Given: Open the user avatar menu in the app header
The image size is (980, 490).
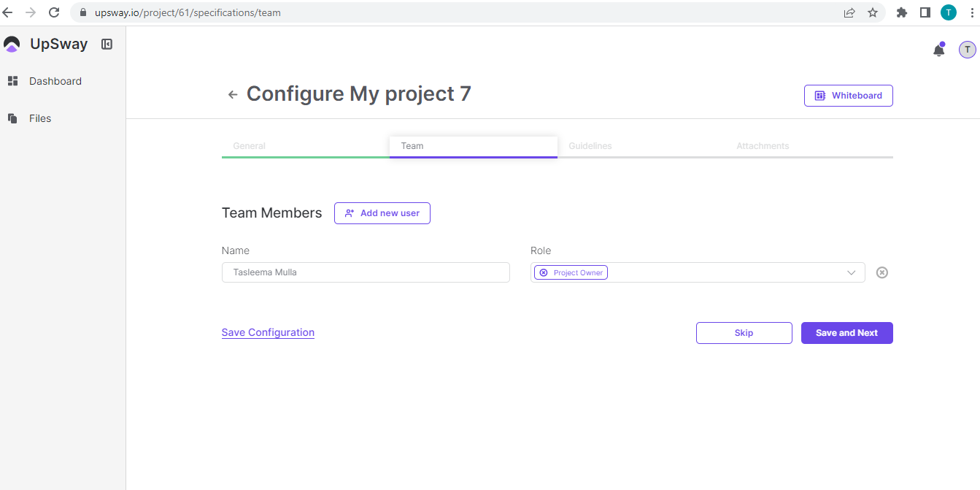Looking at the screenshot, I should tap(967, 50).
